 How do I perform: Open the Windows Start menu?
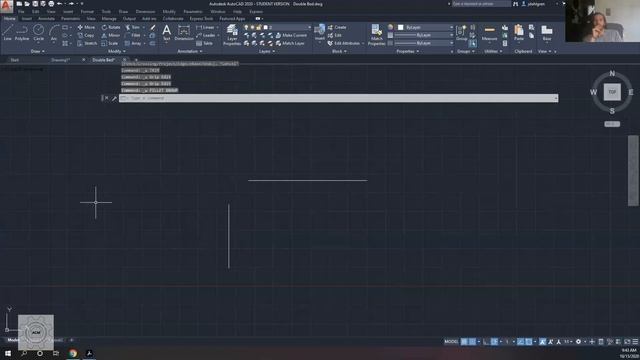coord(8,353)
